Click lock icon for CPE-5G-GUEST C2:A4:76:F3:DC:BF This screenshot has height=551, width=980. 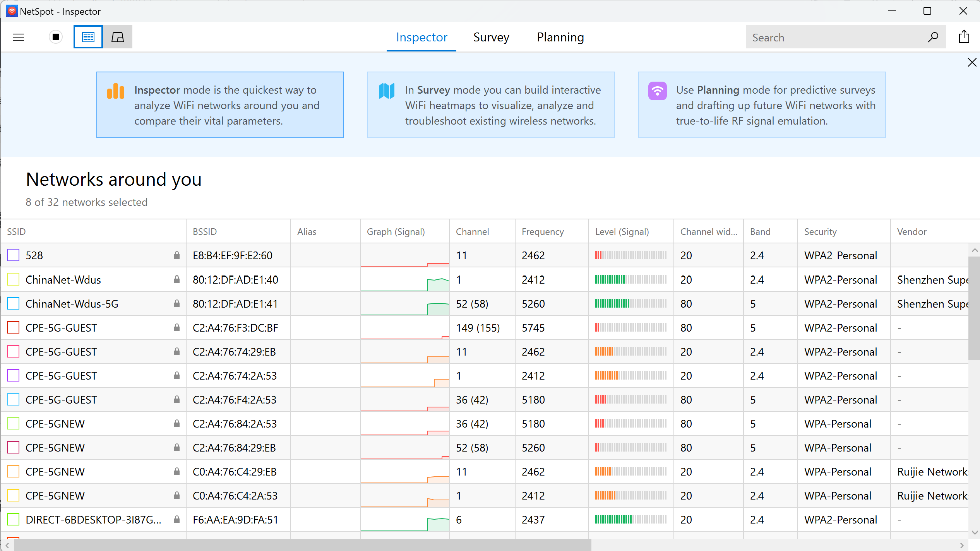click(177, 327)
